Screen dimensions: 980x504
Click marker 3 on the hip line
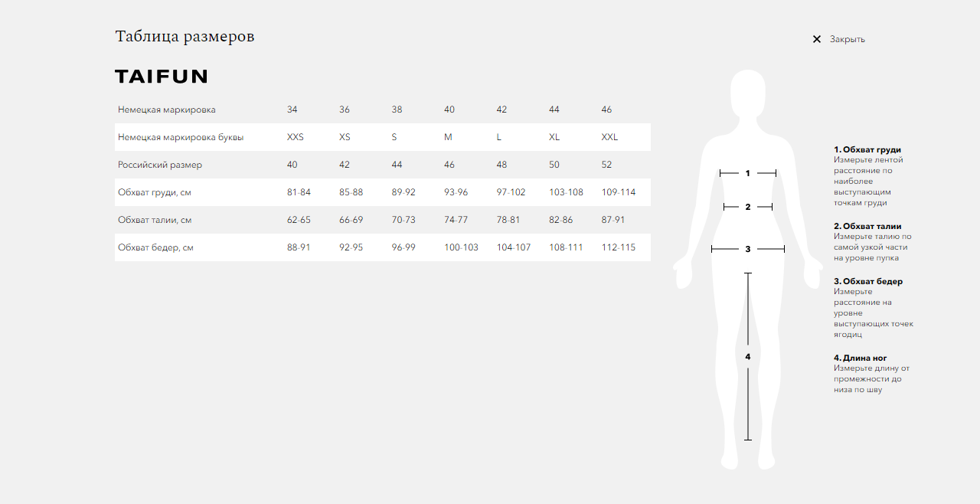(x=748, y=249)
